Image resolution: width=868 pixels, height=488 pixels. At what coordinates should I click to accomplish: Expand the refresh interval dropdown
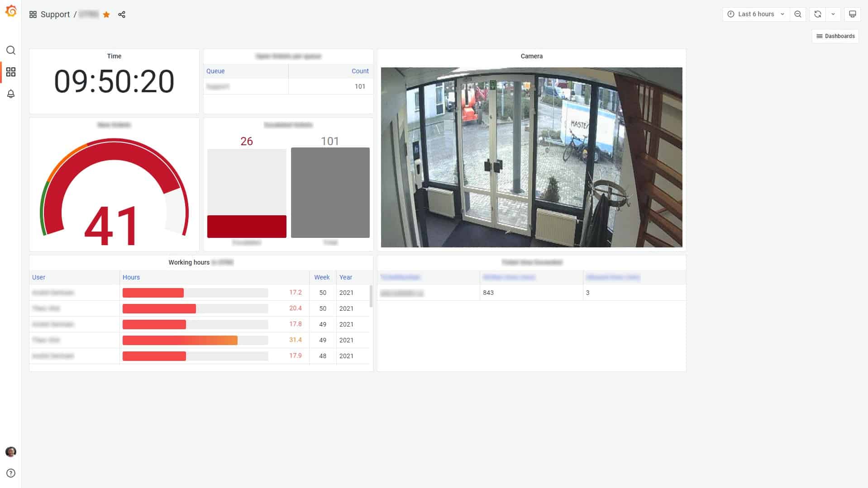tap(833, 14)
